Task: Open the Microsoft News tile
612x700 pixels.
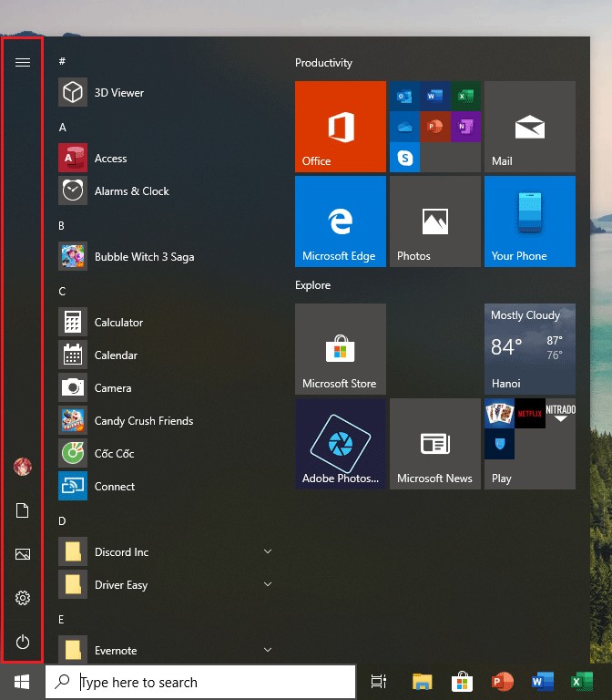Action: (435, 444)
